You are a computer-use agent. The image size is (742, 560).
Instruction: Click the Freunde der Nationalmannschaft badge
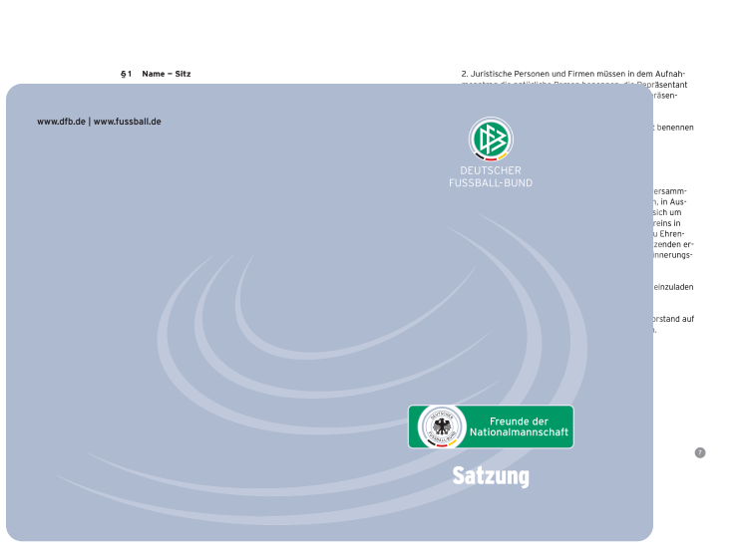[x=491, y=426]
